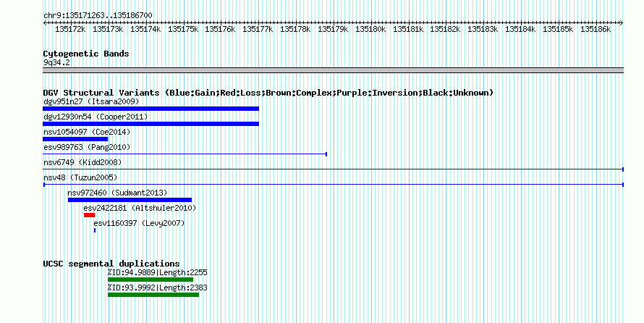Click the nsv1054097 (Coe2014) label
This screenshot has width=644, height=323.
87,132
